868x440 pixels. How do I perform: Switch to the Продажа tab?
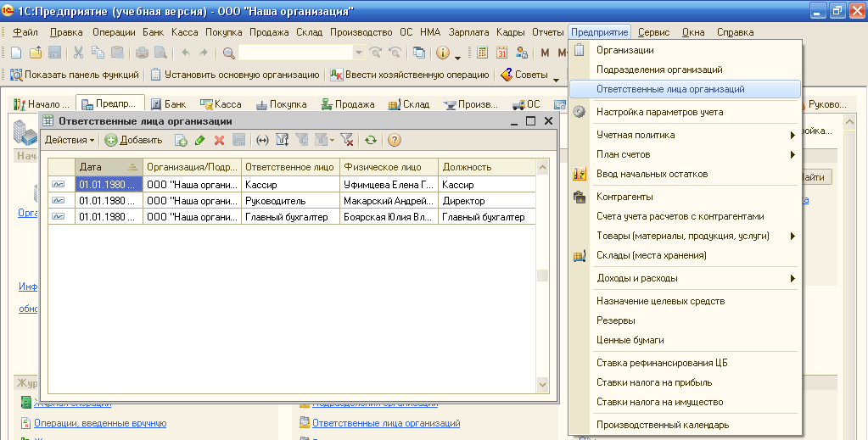click(348, 104)
